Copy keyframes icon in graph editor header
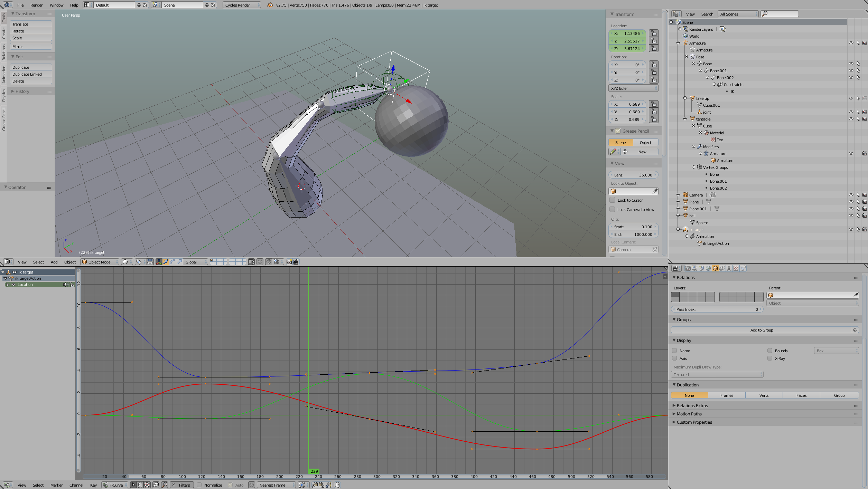This screenshot has height=489, width=868. [x=315, y=485]
